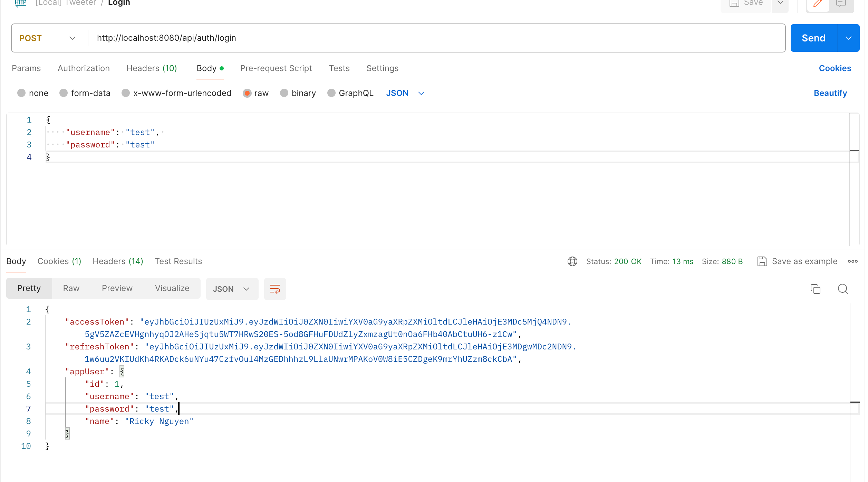Select the form-data body type
Screen dimensions: 868x482
click(64, 93)
